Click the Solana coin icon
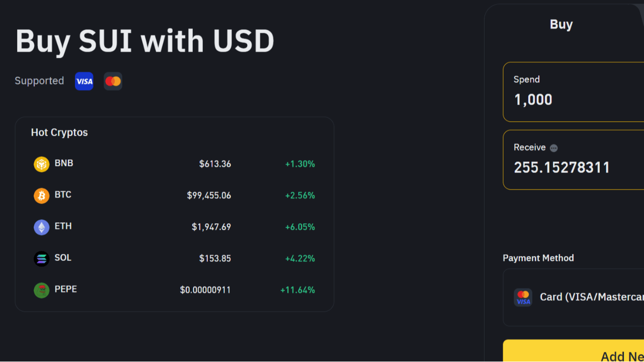Screen dimensions: 644x362 pyautogui.click(x=41, y=258)
